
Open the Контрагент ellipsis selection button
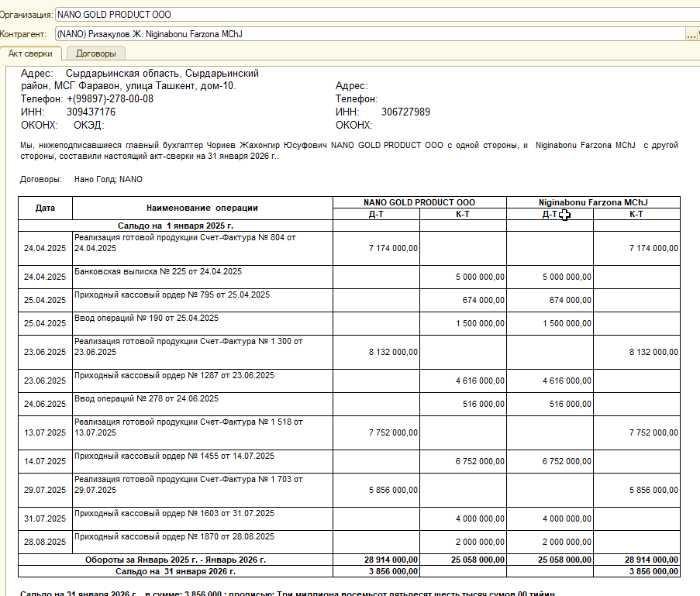(691, 34)
